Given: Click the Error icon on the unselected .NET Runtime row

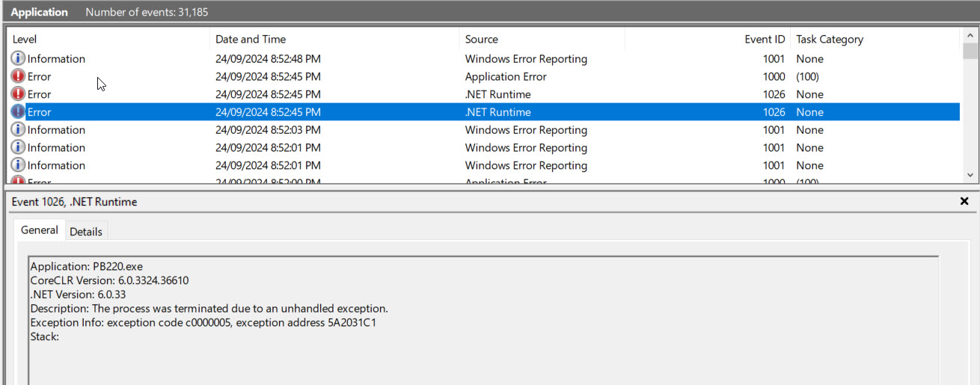Looking at the screenshot, I should click(x=18, y=94).
